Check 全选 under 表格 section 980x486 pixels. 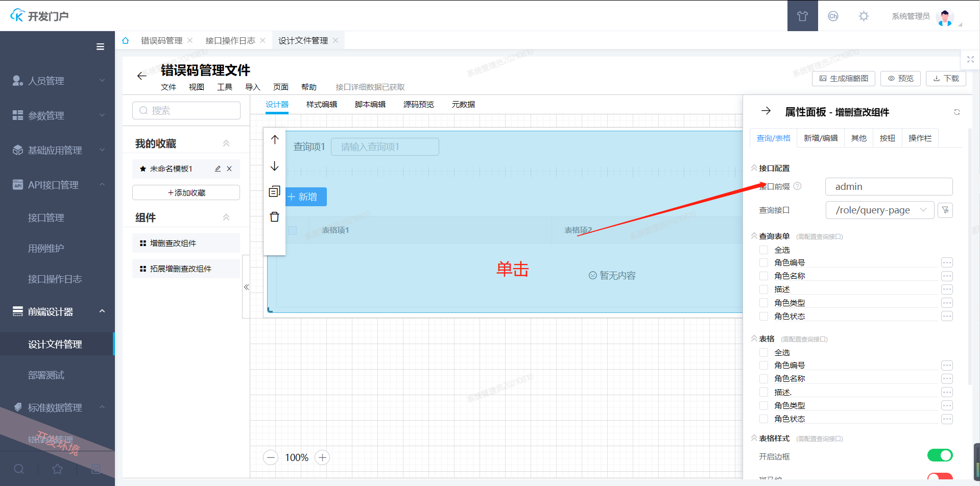pyautogui.click(x=763, y=352)
